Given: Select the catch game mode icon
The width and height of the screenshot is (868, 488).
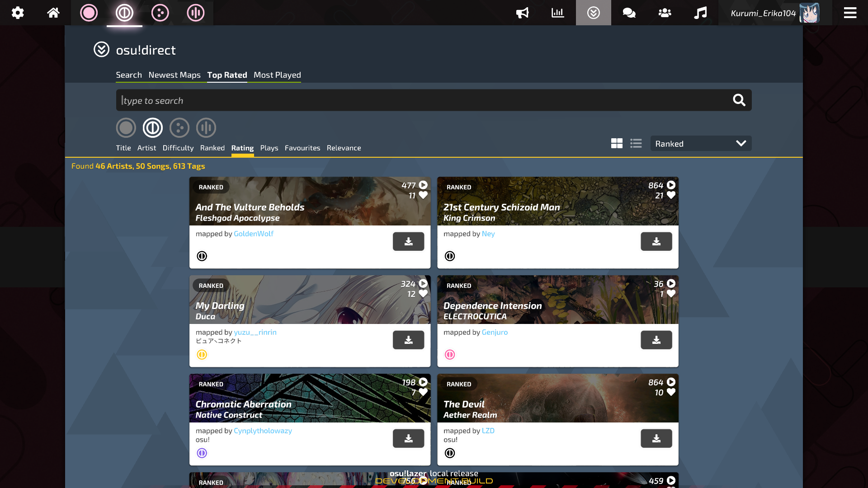Looking at the screenshot, I should 160,13.
